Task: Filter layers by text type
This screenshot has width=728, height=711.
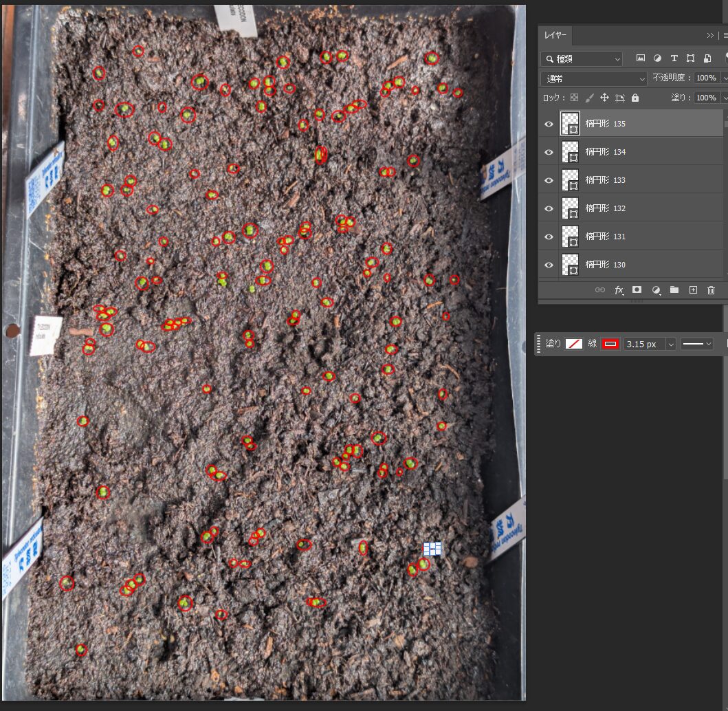Action: click(674, 58)
